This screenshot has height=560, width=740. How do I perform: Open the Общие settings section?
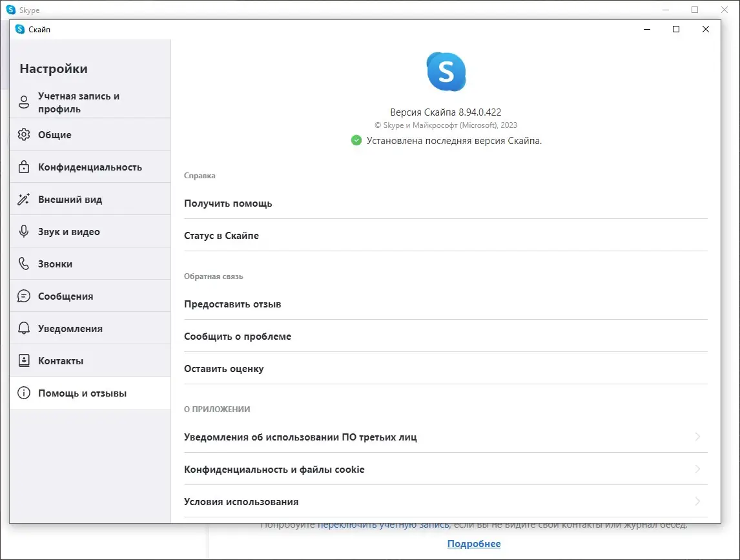pos(90,134)
